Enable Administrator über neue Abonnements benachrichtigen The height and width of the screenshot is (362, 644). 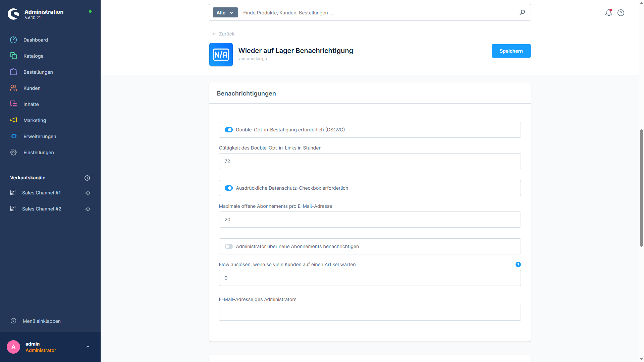point(229,246)
